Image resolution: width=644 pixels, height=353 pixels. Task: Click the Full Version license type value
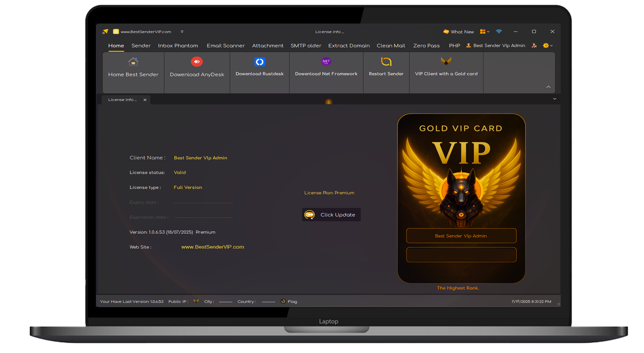tap(188, 187)
